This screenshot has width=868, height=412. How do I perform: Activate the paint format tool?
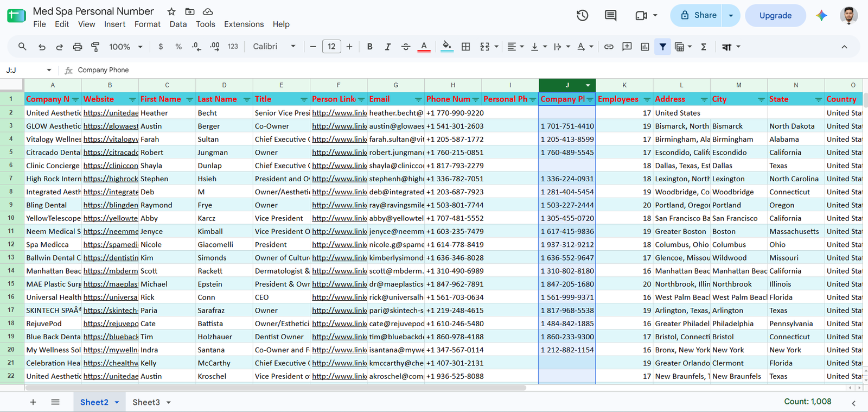(x=95, y=47)
